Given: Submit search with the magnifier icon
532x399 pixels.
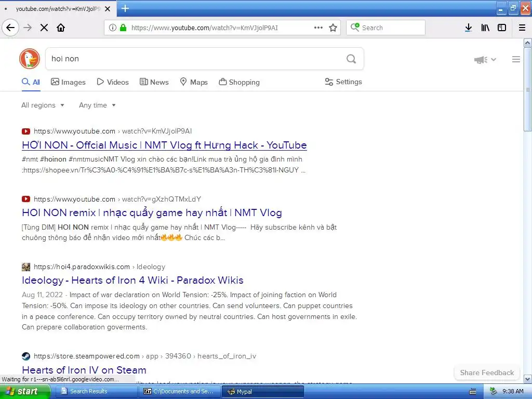Looking at the screenshot, I should (x=351, y=59).
